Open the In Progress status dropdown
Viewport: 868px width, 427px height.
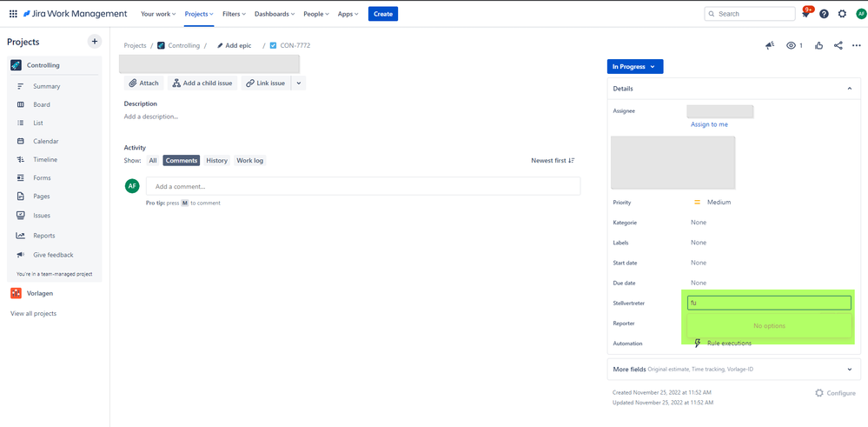(x=635, y=66)
